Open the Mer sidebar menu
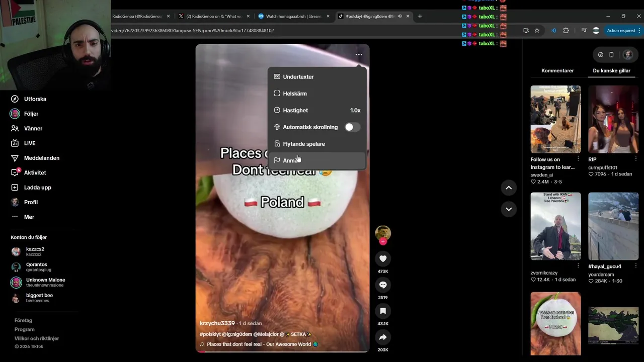The image size is (644, 362). (23, 217)
